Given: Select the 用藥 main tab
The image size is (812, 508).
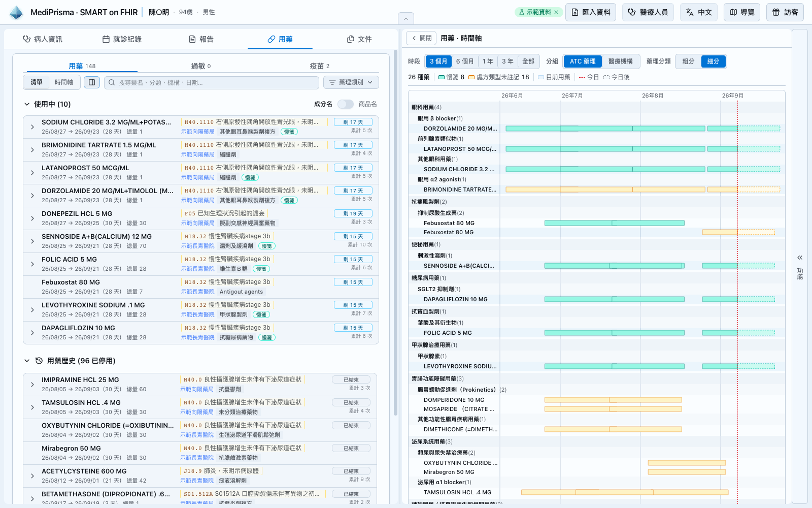Looking at the screenshot, I should point(280,39).
